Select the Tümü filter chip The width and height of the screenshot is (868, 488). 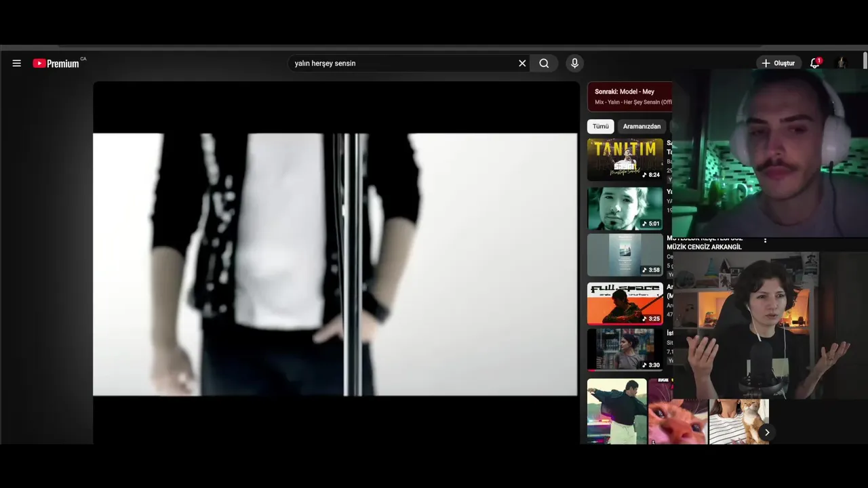pyautogui.click(x=601, y=126)
